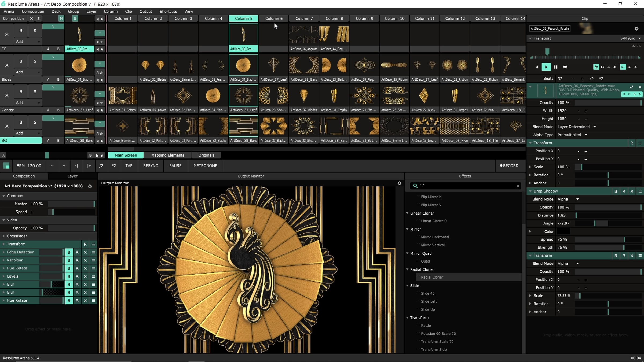The image size is (644, 362).
Task: Bypass the Hue Rotate effect below Recolour
Action: click(69, 268)
